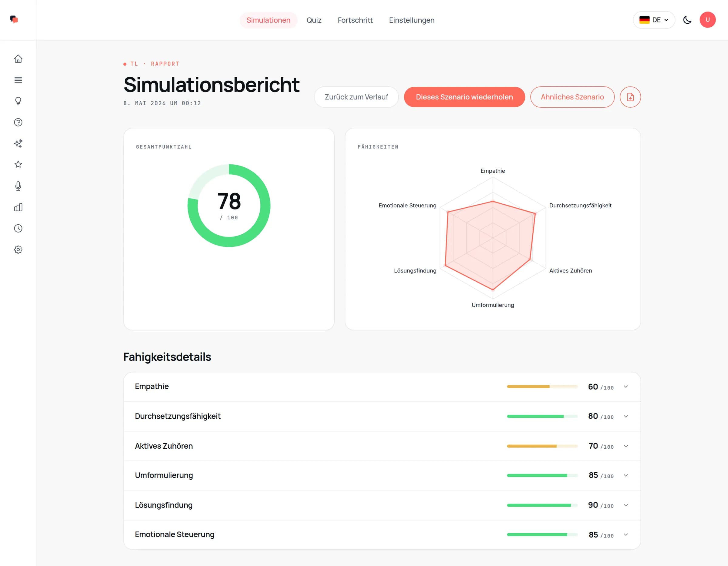Click the Umformulierung row title in details
728x566 pixels.
click(x=164, y=475)
